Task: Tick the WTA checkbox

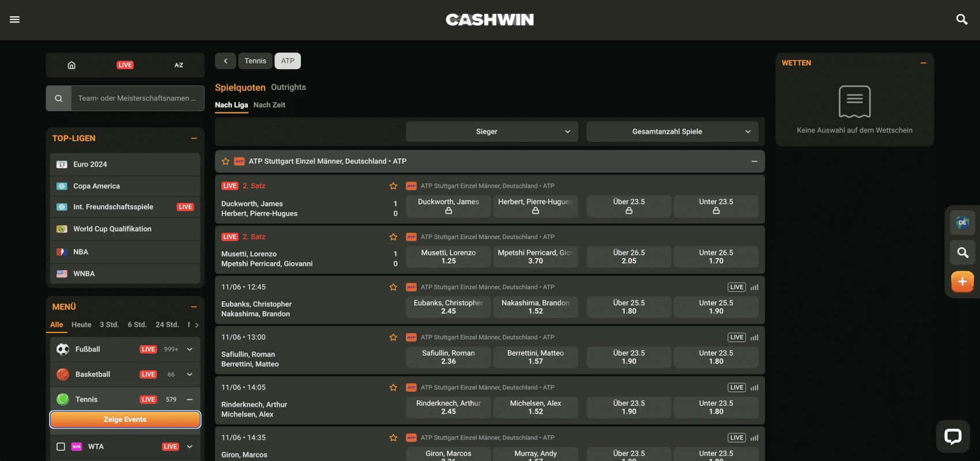Action: point(61,447)
